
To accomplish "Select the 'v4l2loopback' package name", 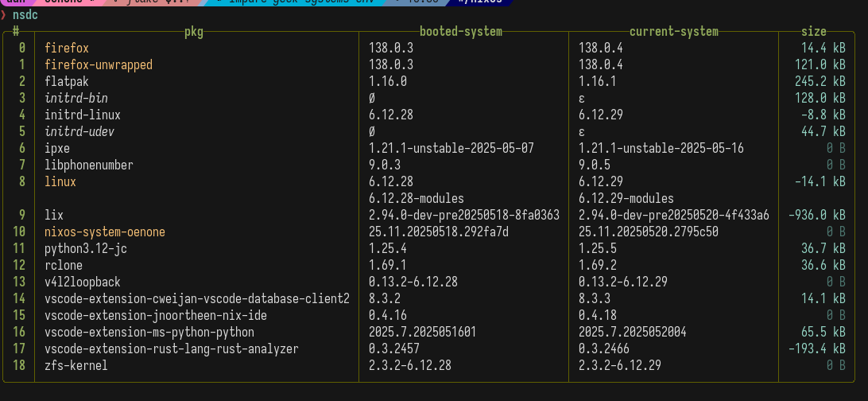I will tap(83, 282).
